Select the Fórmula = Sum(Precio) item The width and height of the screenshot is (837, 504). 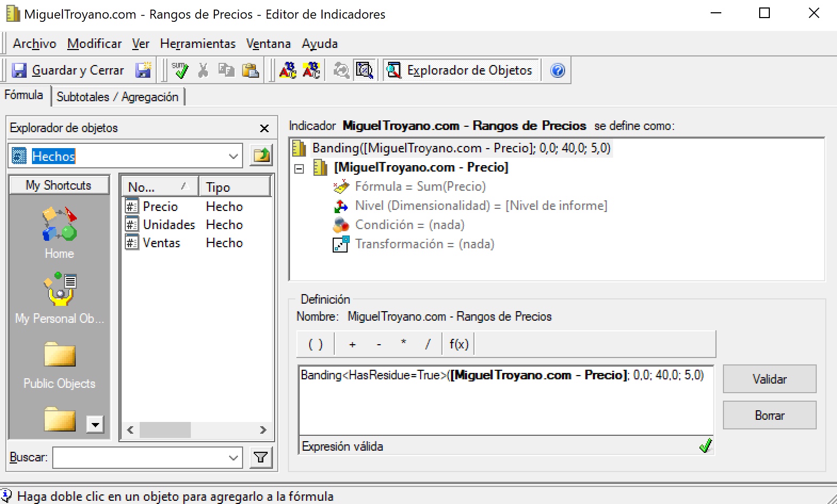click(420, 186)
